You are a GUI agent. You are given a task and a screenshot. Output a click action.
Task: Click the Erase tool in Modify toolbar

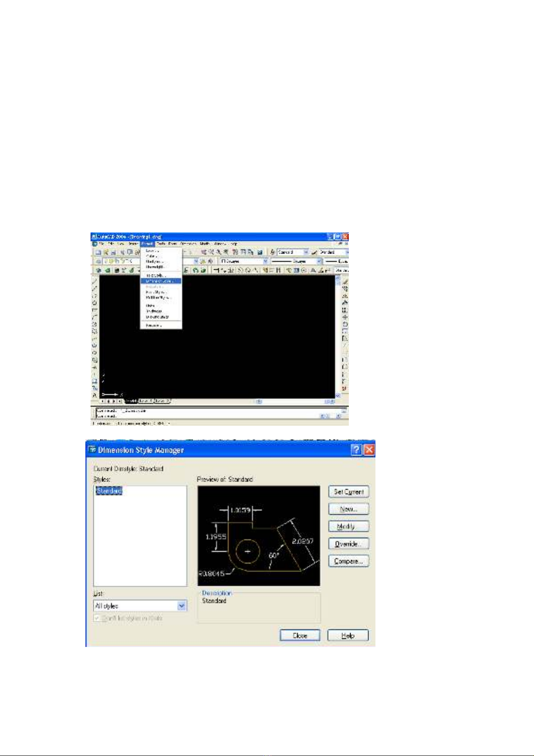pyautogui.click(x=345, y=282)
